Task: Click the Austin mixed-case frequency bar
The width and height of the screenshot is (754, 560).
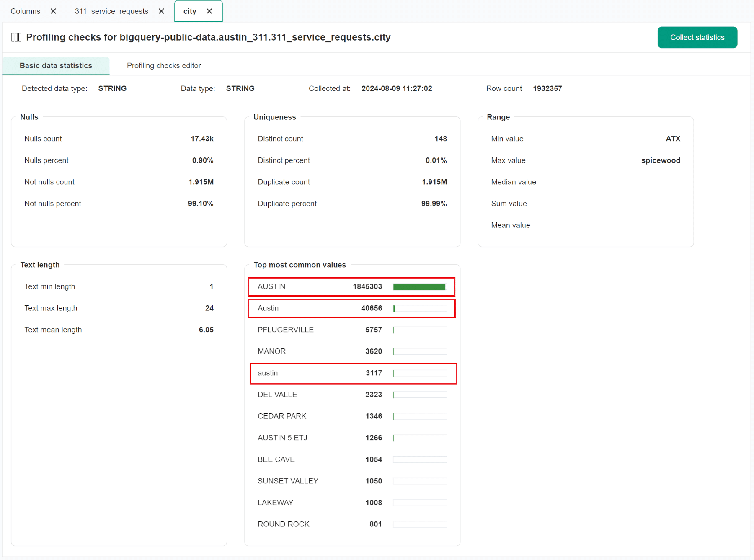Action: pos(420,308)
